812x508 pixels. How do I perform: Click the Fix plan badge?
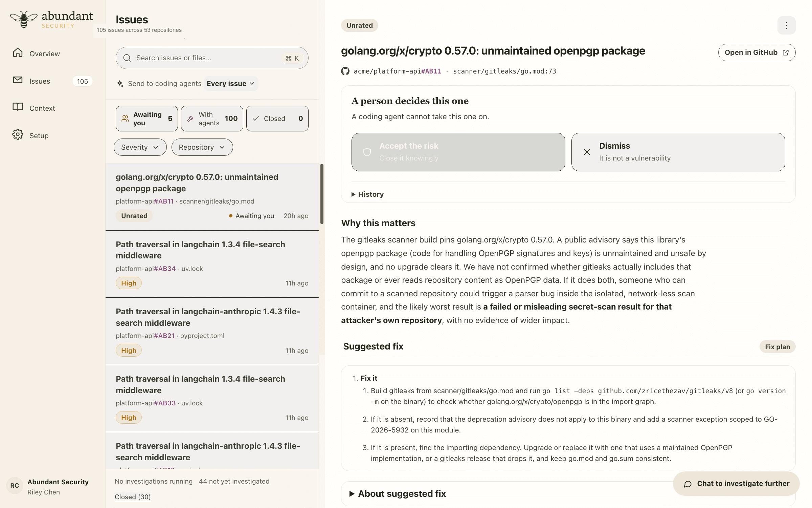777,347
